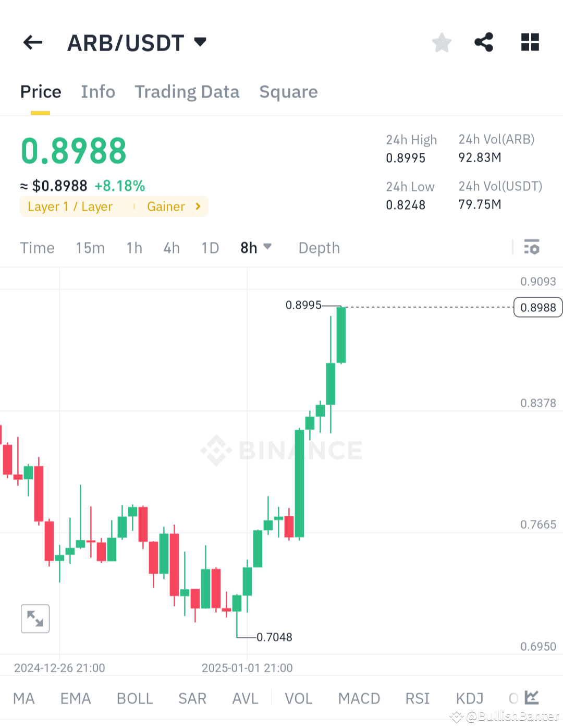The width and height of the screenshot is (563, 728).
Task: Click the 0.8988 price label on axis
Action: (x=537, y=307)
